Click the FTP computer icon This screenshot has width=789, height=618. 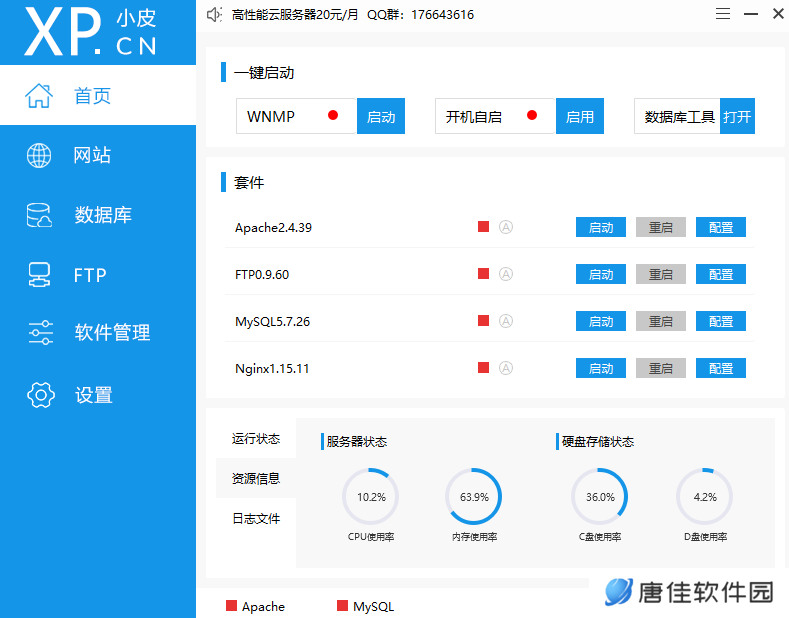click(39, 275)
